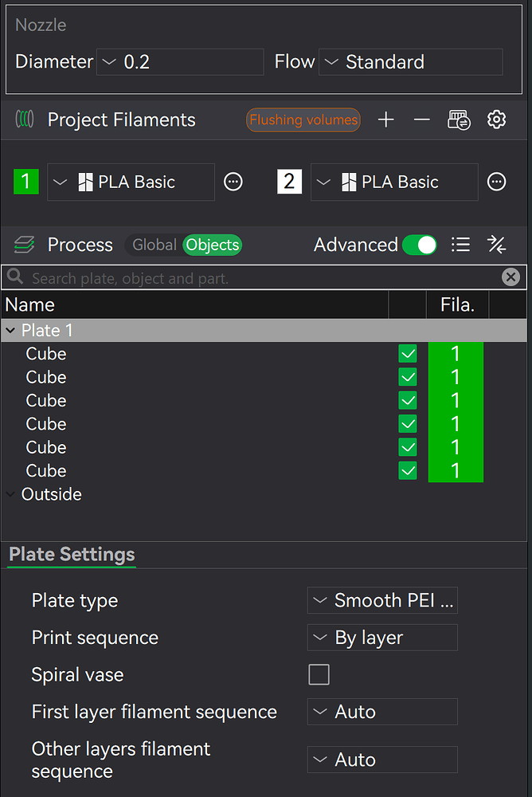
Task: Edit filament 2 preset via ellipsis icon
Action: point(496,182)
